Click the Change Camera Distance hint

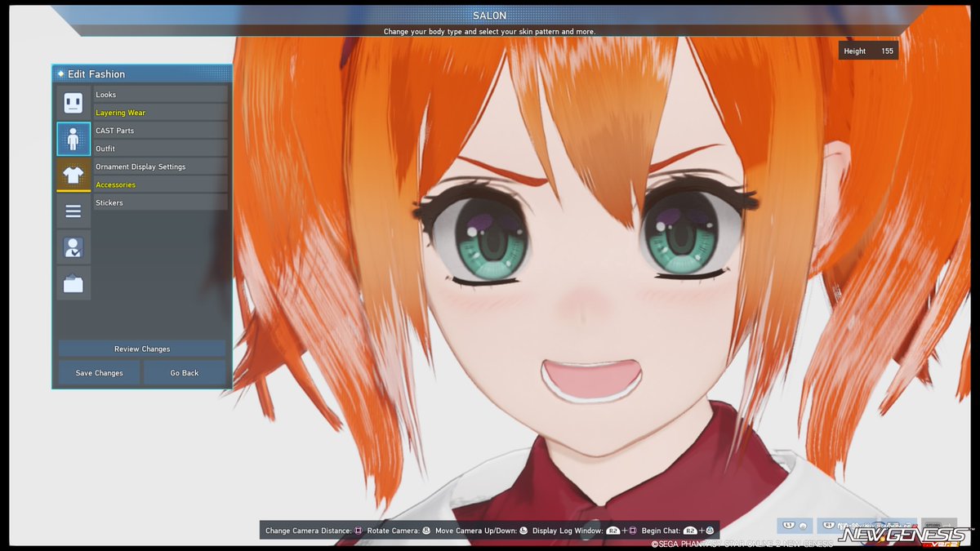[314, 531]
